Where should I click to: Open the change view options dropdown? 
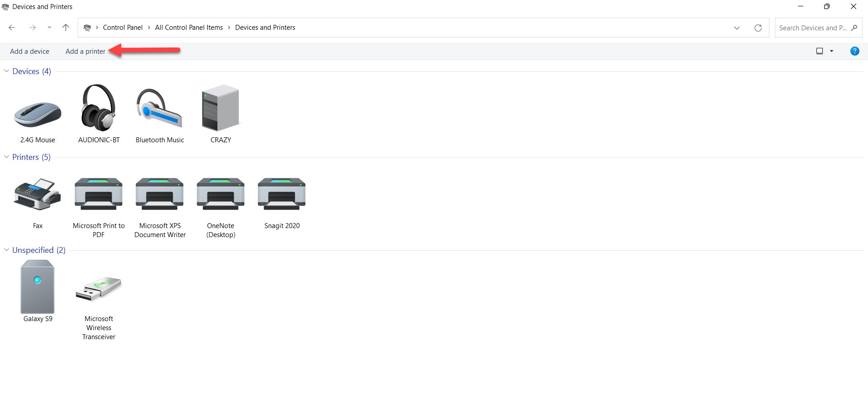pyautogui.click(x=831, y=51)
